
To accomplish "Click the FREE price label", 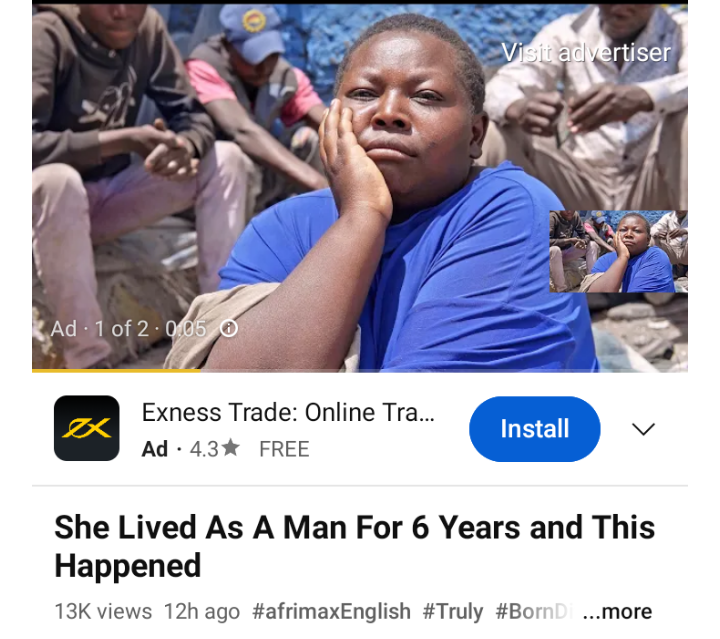I will point(284,449).
